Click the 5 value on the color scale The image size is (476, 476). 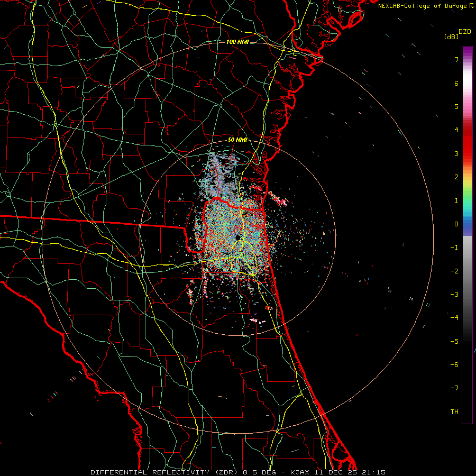coord(456,106)
